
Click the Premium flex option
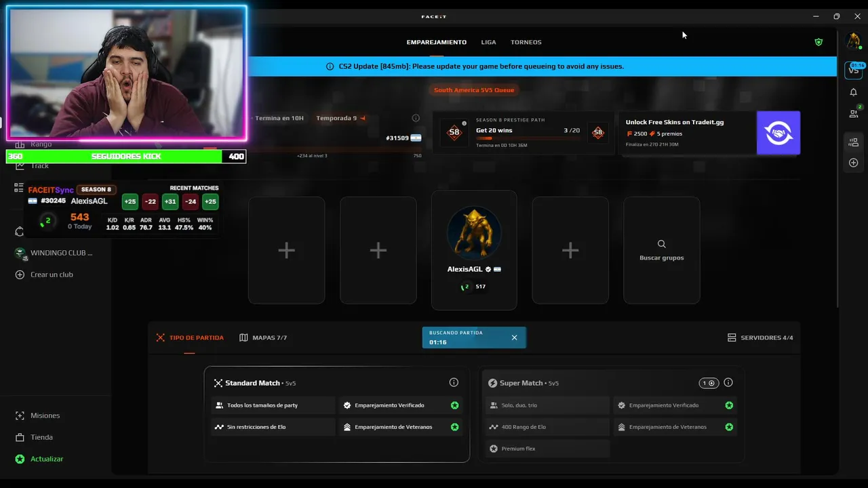coord(547,449)
